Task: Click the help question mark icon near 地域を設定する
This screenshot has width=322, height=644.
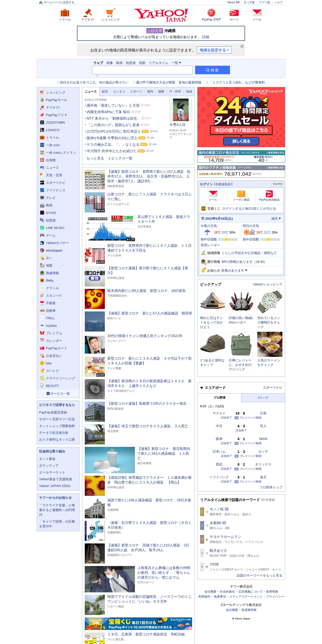Action: point(242,46)
